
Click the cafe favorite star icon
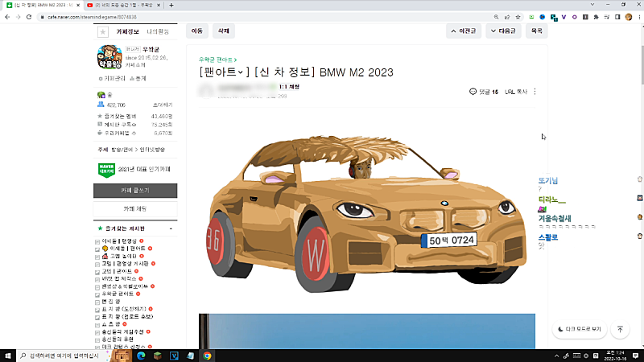pyautogui.click(x=103, y=31)
